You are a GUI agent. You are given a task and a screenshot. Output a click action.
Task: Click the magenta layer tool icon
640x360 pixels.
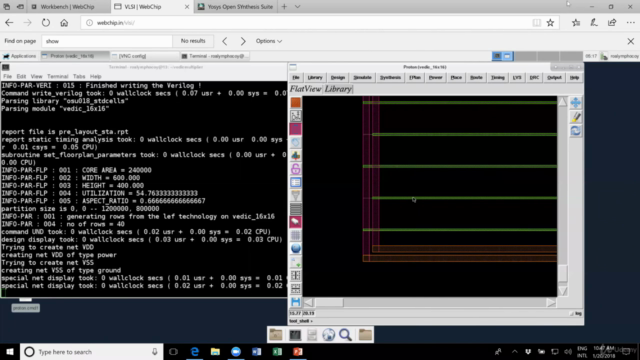pyautogui.click(x=296, y=129)
